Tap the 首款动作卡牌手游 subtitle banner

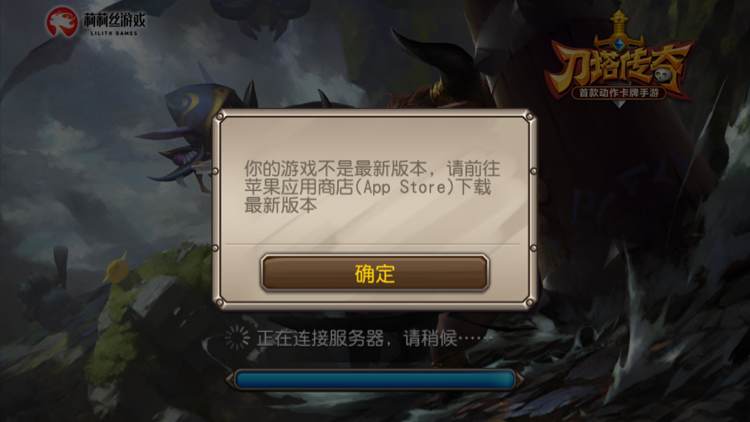(x=619, y=92)
